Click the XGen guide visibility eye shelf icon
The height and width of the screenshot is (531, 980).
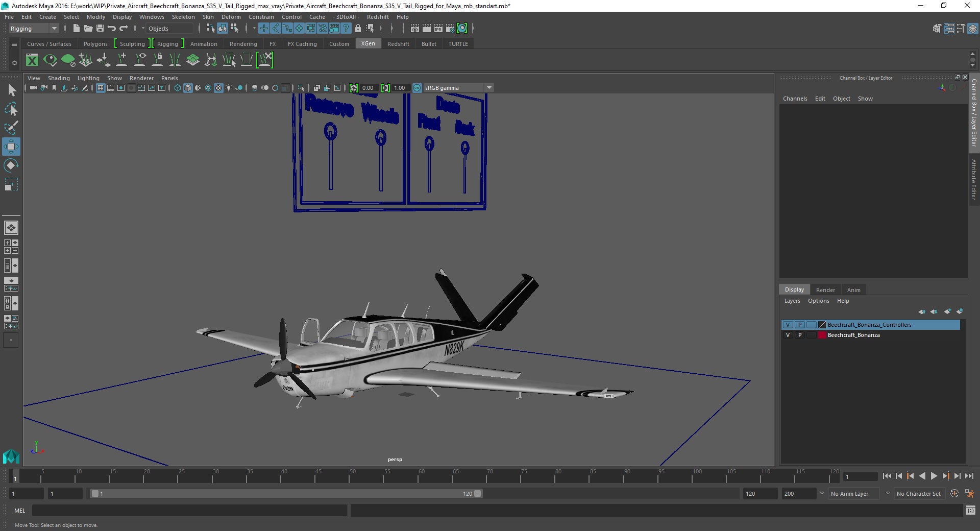pyautogui.click(x=139, y=60)
